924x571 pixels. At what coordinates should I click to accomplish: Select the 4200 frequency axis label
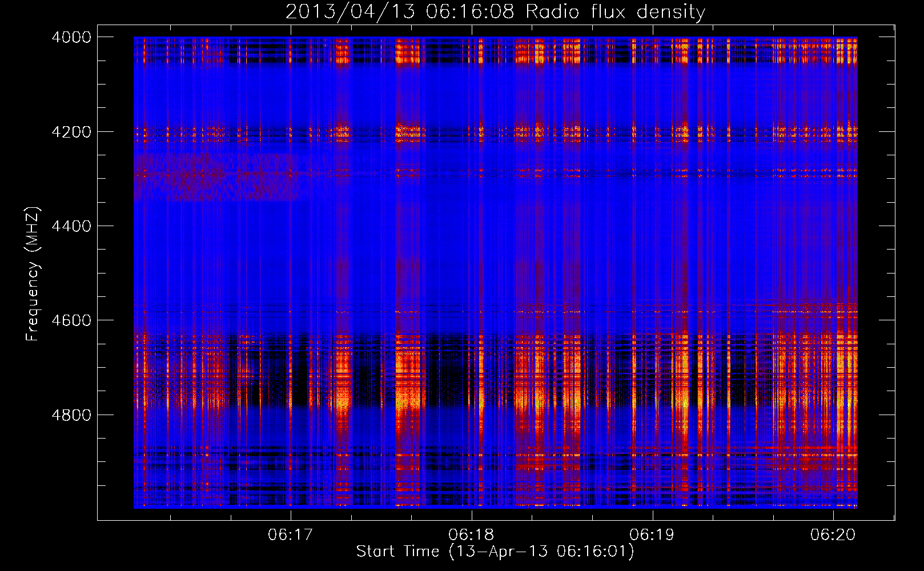click(x=71, y=132)
